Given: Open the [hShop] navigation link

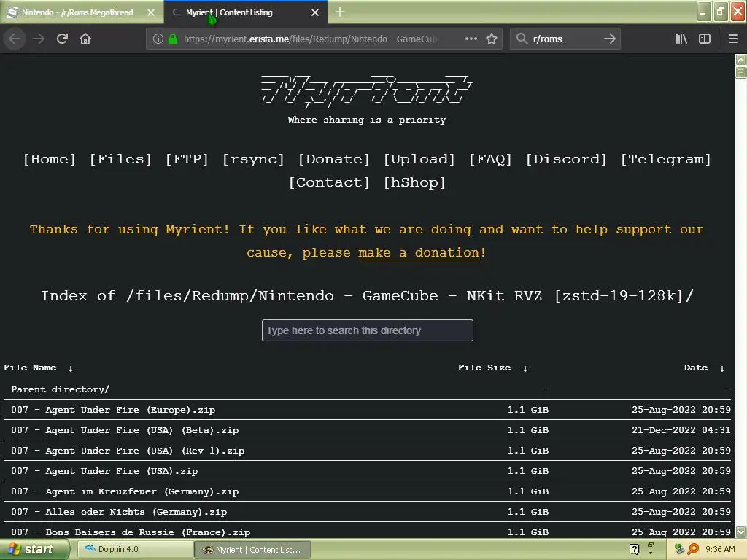Looking at the screenshot, I should pyautogui.click(x=414, y=182).
